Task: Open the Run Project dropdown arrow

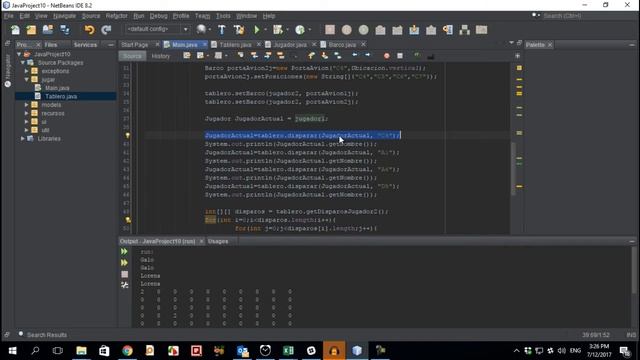Action: pos(265,30)
